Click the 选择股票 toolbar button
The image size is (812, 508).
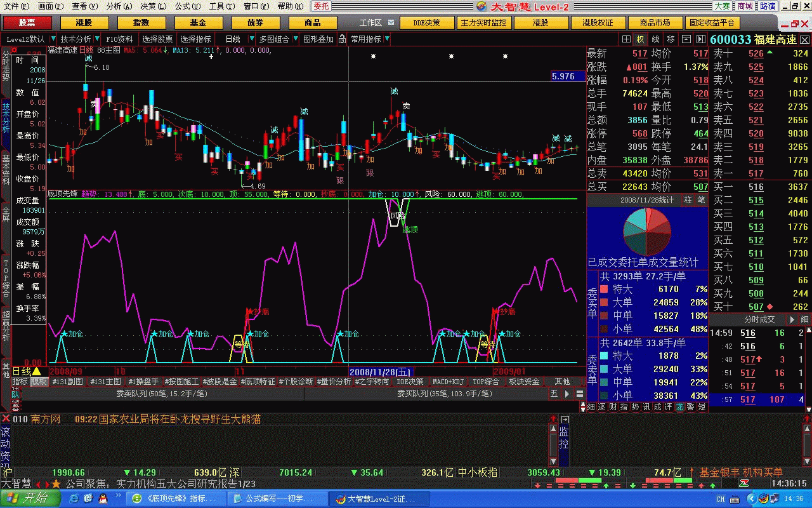(x=157, y=39)
